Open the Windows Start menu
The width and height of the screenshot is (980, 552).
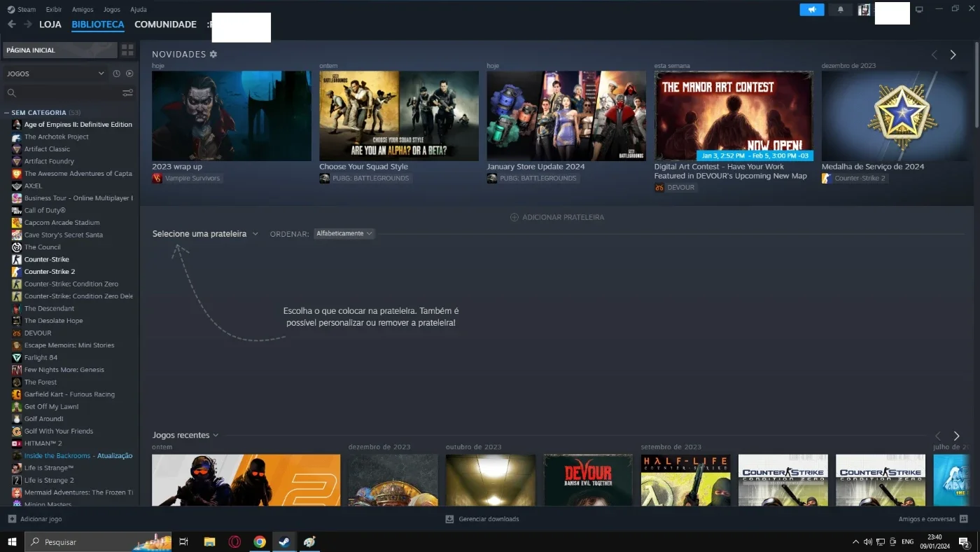point(12,541)
